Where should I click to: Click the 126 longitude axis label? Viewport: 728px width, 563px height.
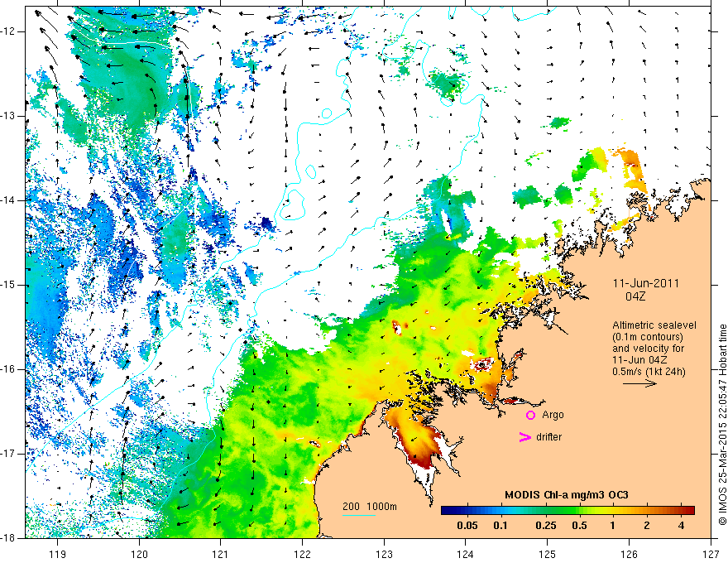(629, 554)
